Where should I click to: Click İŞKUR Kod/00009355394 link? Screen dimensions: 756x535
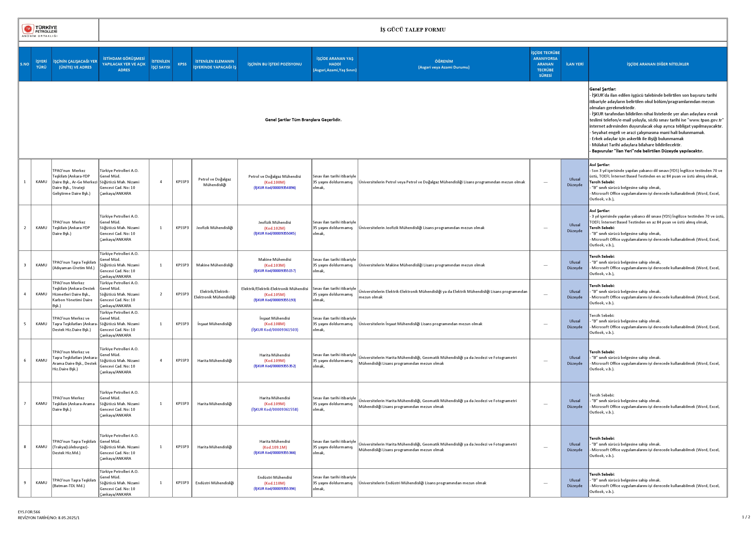(x=275, y=489)
